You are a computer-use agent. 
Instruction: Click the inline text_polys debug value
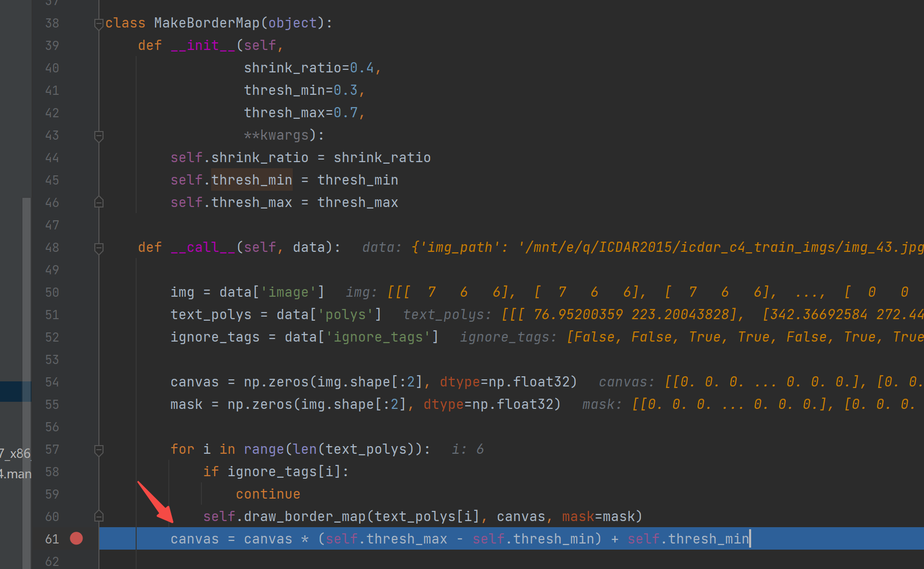(663, 315)
